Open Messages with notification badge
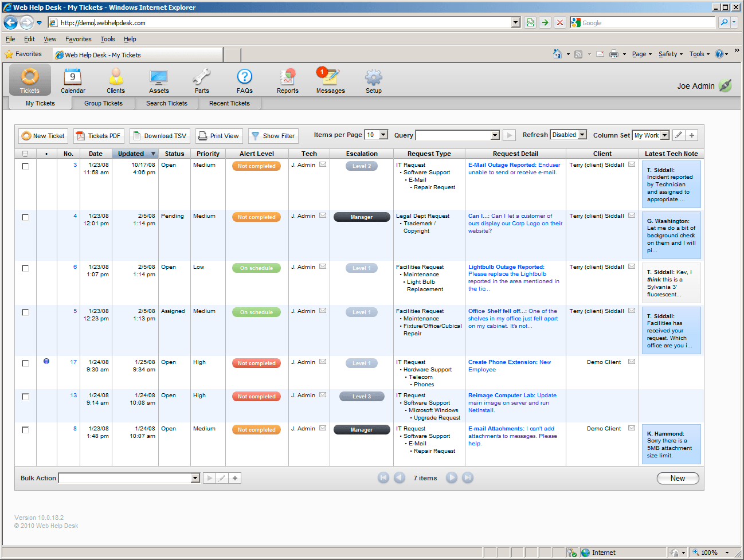 [x=330, y=78]
